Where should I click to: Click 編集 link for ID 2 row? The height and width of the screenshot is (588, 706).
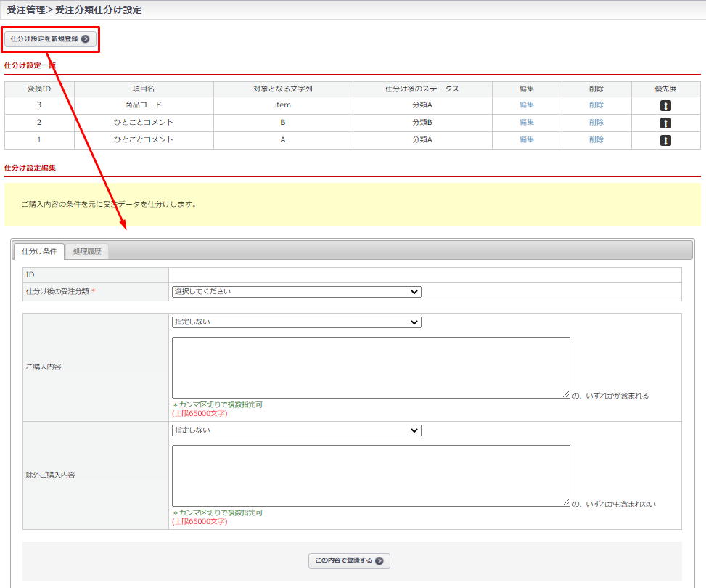point(526,123)
